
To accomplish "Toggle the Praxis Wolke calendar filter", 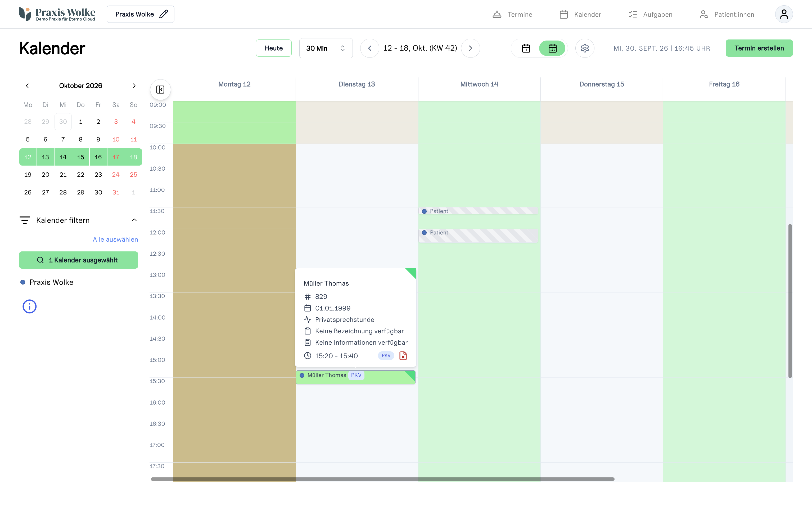I will click(47, 282).
